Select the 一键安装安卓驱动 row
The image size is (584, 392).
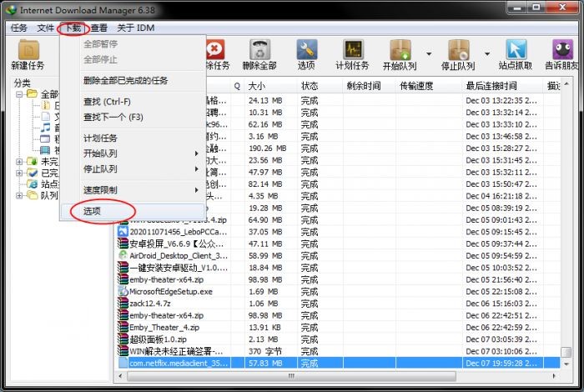[339, 267]
